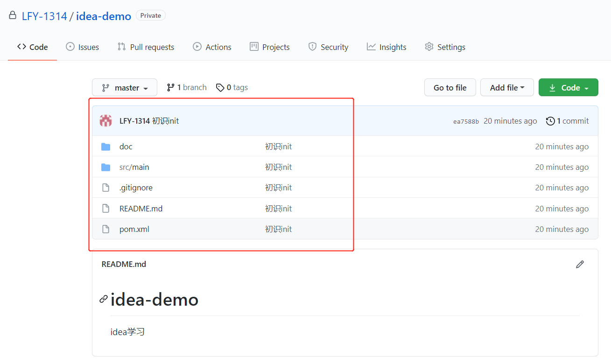Open the Security tab
Image resolution: width=611 pixels, height=364 pixels.
(x=328, y=47)
